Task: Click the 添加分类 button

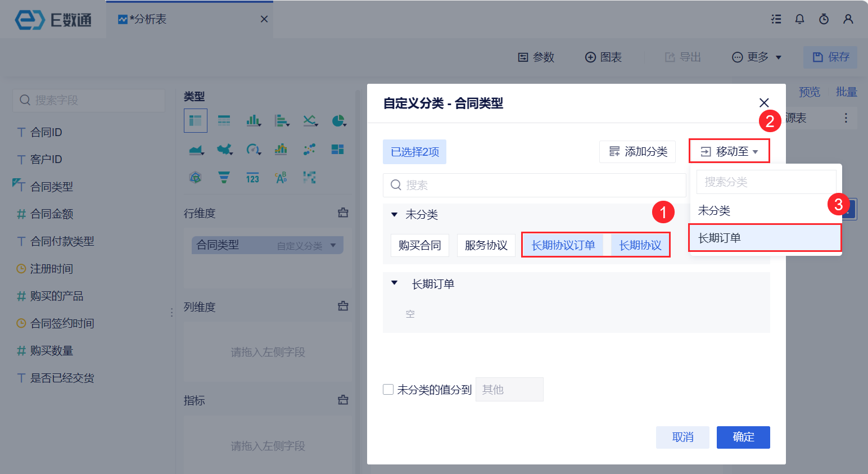Action: 638,151
